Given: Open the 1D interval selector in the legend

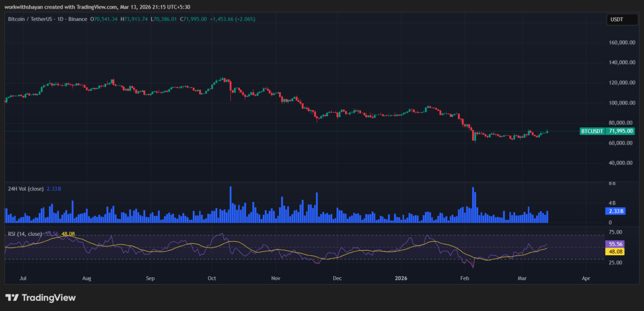Looking at the screenshot, I should pos(61,19).
